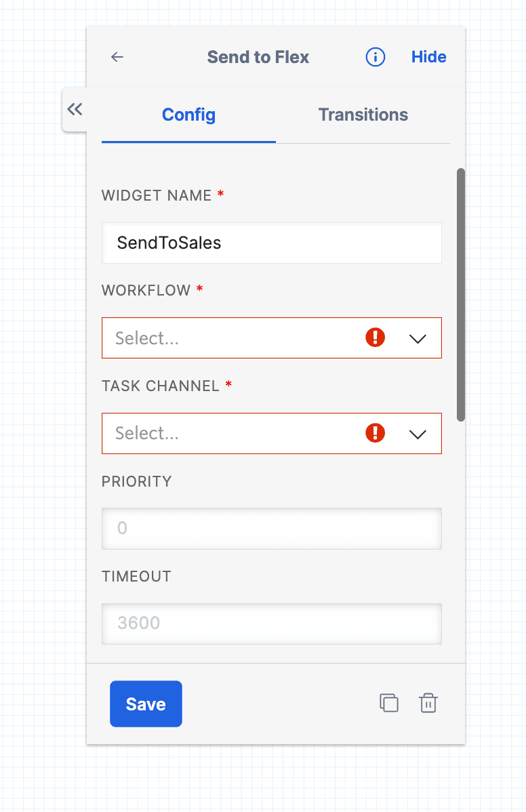The width and height of the screenshot is (526, 812).
Task: Click the Save button
Action: [x=146, y=704]
